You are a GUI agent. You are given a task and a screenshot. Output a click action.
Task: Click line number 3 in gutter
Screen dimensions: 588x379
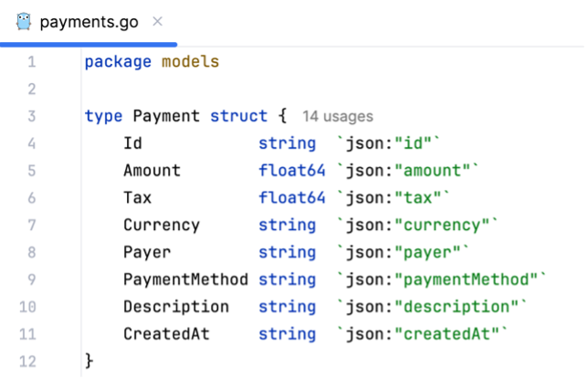click(x=31, y=116)
